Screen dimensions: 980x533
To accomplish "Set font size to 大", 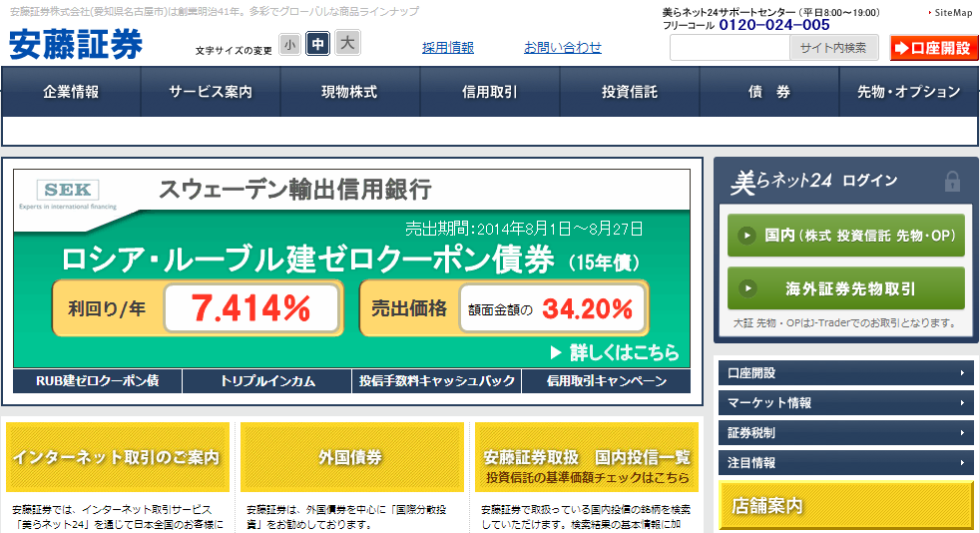I will coord(346,44).
